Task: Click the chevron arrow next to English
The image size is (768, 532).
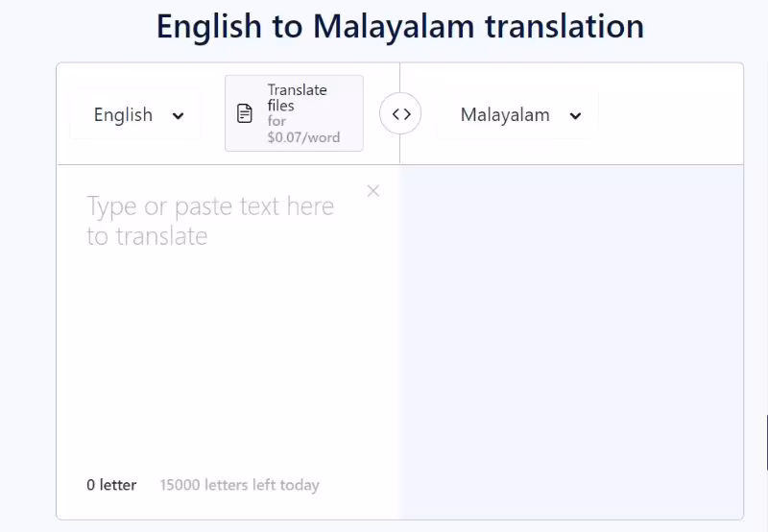Action: (x=178, y=115)
